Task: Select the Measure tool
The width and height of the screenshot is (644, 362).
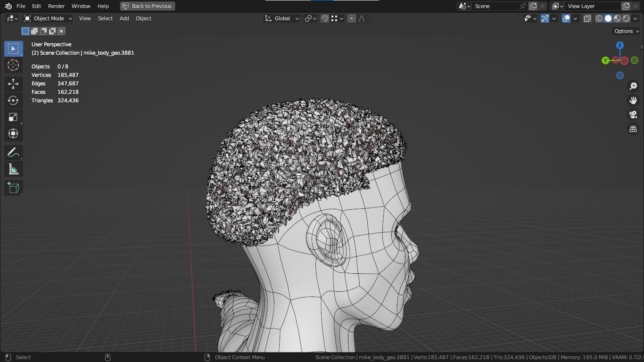Action: 13,169
